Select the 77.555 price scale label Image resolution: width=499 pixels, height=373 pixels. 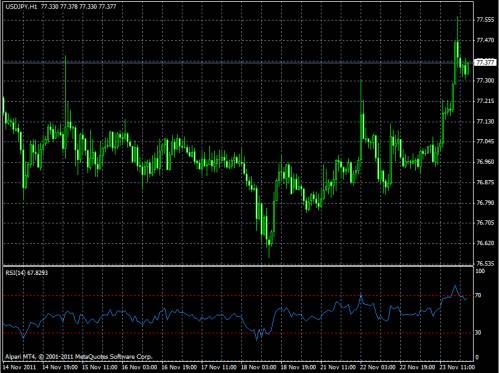click(485, 20)
